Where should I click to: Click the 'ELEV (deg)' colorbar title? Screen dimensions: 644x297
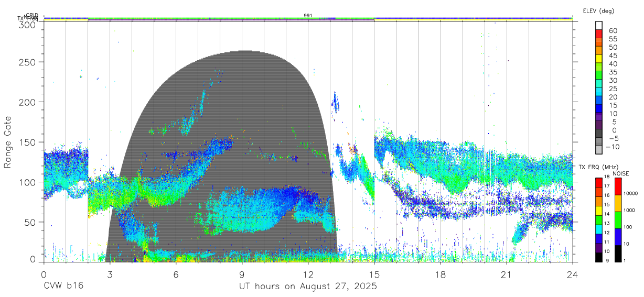click(598, 10)
